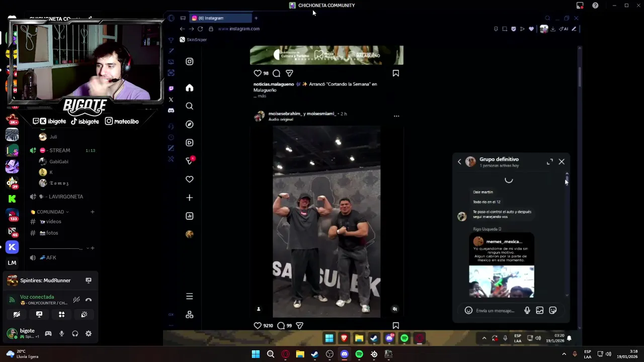
Task: Open Spotify from Windows taskbar
Action: (x=359, y=354)
